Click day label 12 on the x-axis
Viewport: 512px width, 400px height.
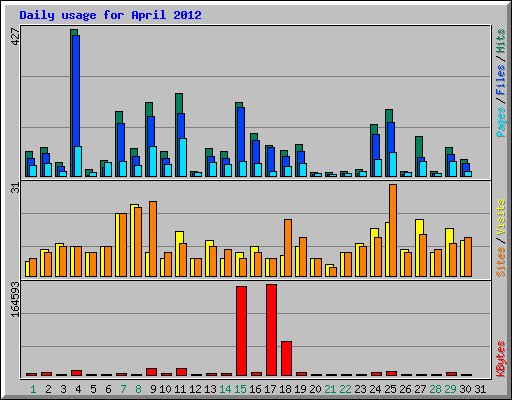(195, 389)
